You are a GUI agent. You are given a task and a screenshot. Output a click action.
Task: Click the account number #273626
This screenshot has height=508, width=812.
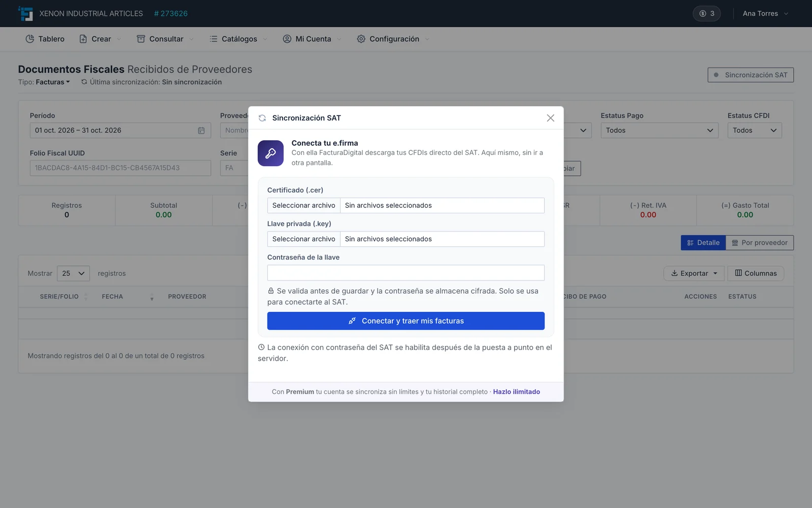[171, 14]
